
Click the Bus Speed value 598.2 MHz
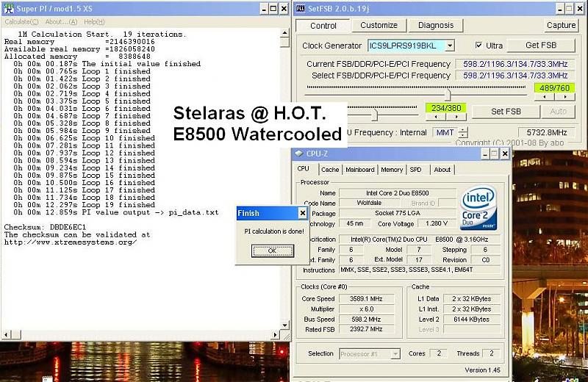366,319
